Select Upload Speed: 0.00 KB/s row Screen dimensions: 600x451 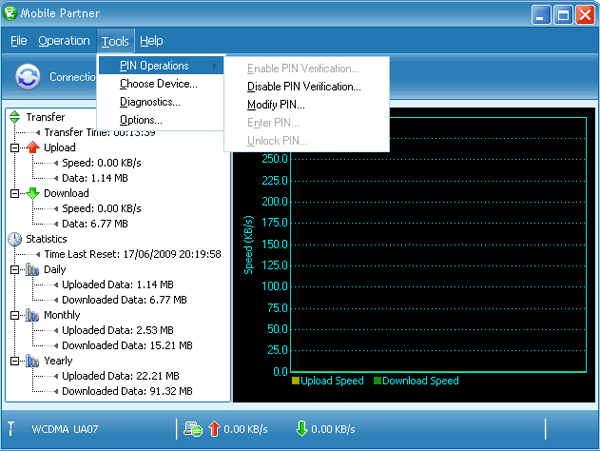pyautogui.click(x=102, y=163)
